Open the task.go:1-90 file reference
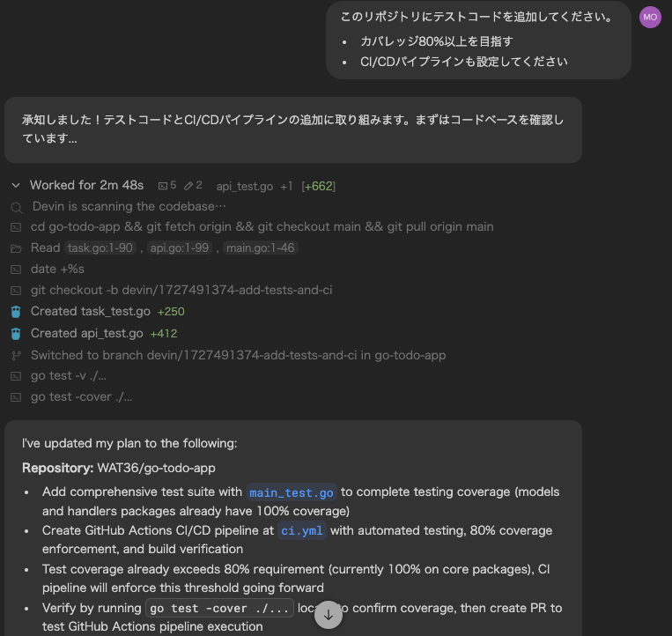The height and width of the screenshot is (636, 672). (100, 248)
